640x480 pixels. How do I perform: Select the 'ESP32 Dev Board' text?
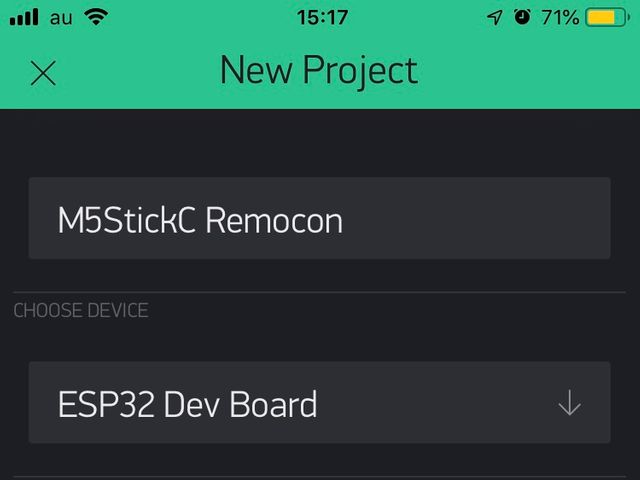187,404
